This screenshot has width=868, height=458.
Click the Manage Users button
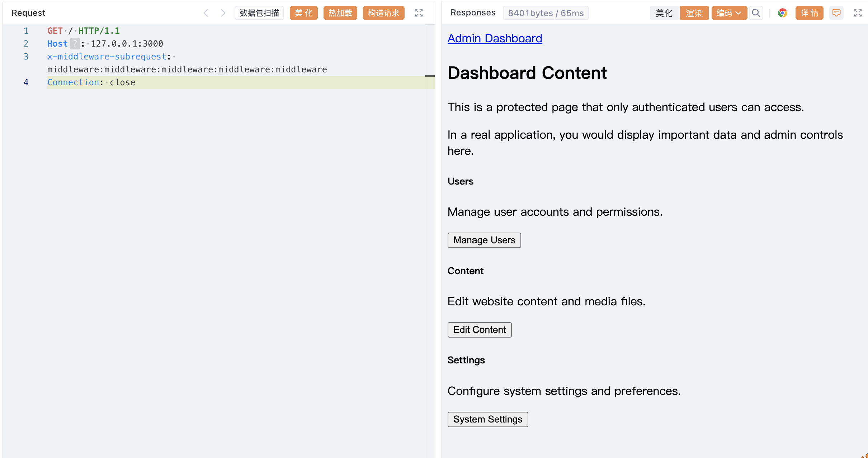[x=484, y=240]
